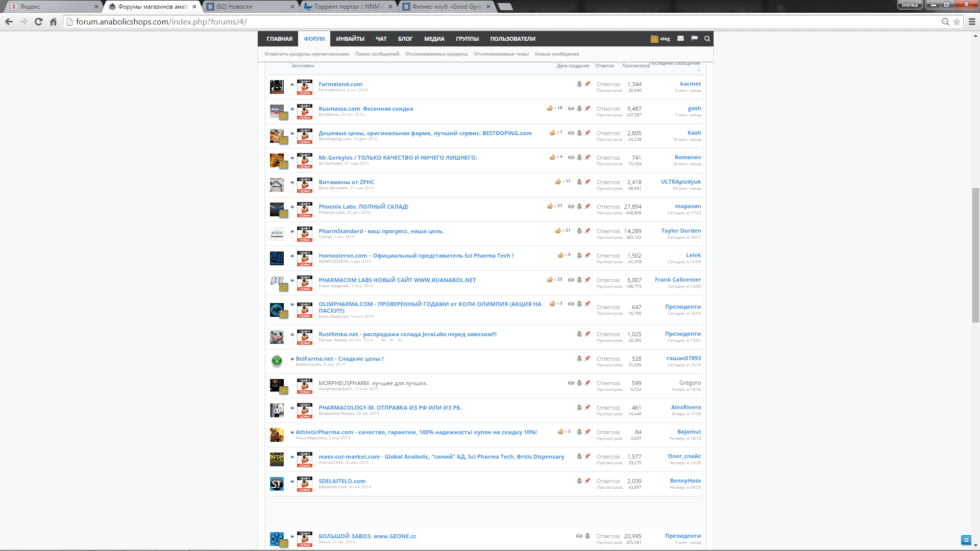Click the thumbs-up icon on AthleticPharma.com thread
This screenshot has width=980, height=551.
(560, 432)
